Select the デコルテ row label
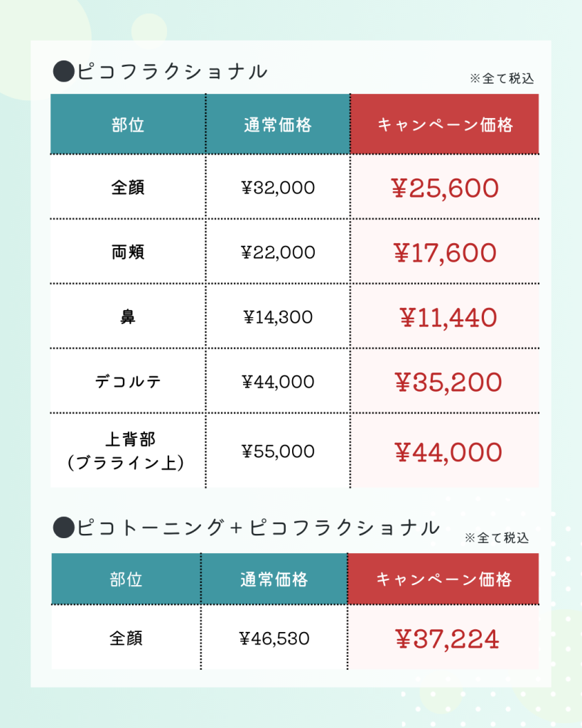The image size is (582, 728). click(128, 382)
